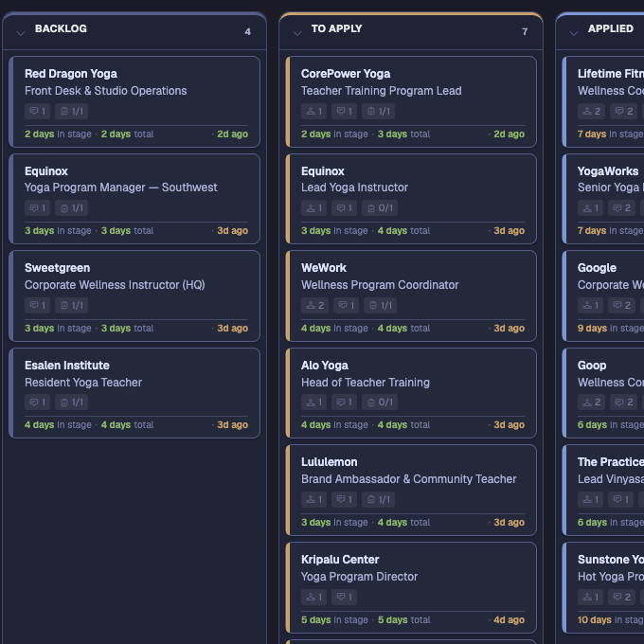The width and height of the screenshot is (644, 644).
Task: Open checklist 1/1 badge on CorePower Yoga card
Action: tap(378, 112)
